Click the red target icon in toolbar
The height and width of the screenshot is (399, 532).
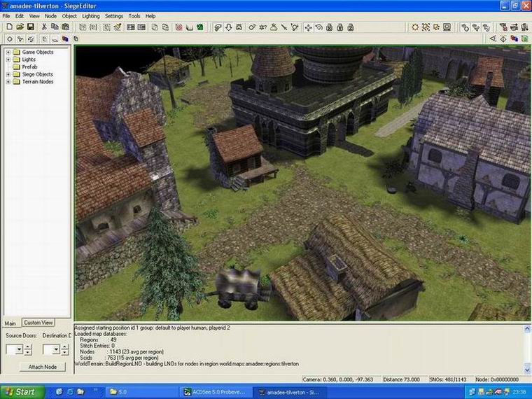(x=178, y=27)
